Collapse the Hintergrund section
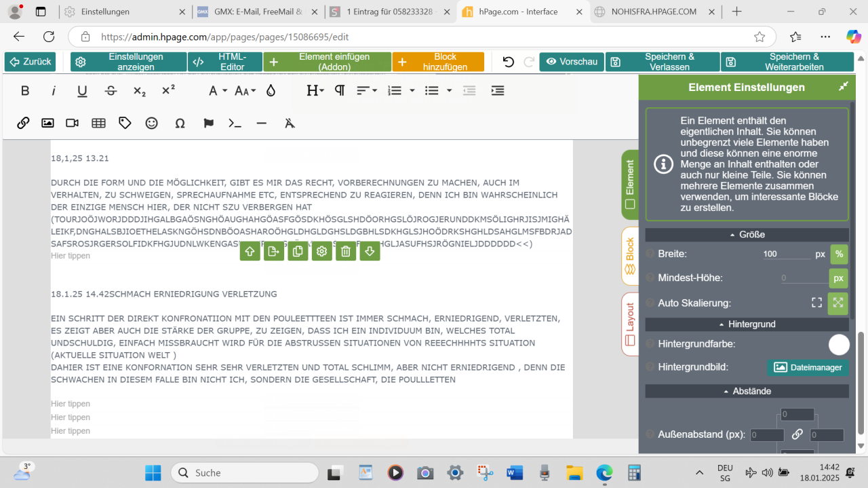The image size is (868, 488). pyautogui.click(x=747, y=324)
